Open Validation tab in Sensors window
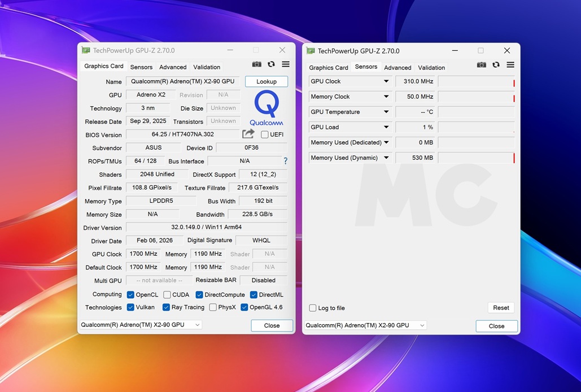Viewport: 581px width, 392px height. click(x=431, y=67)
